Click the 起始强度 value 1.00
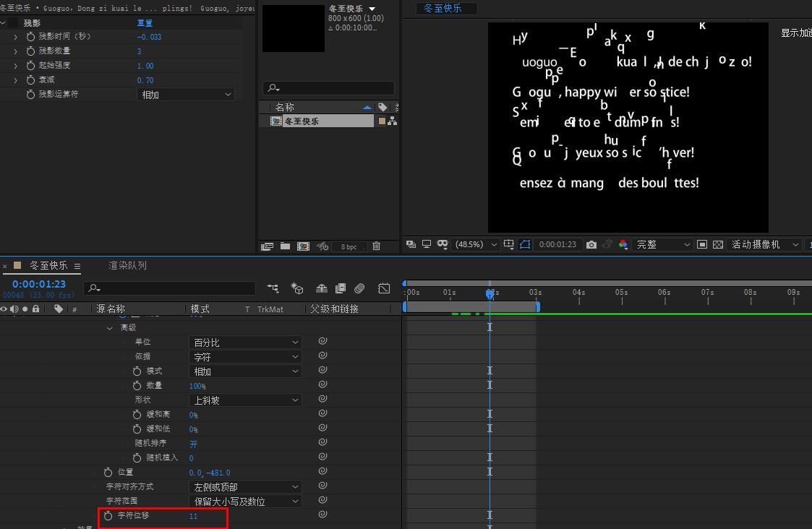The image size is (812, 529). coord(145,66)
